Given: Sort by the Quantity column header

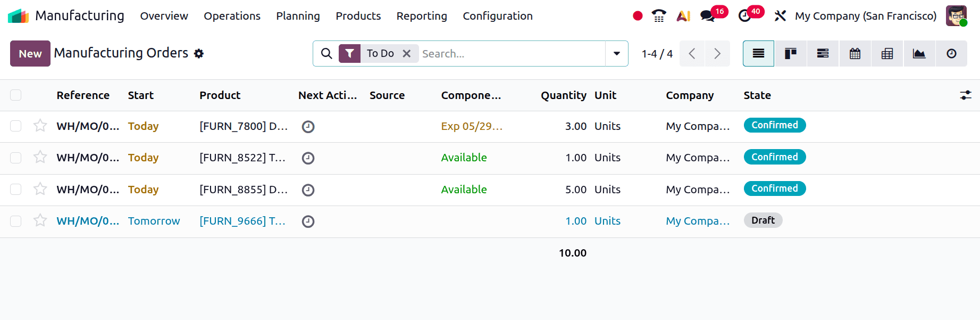Looking at the screenshot, I should point(564,95).
